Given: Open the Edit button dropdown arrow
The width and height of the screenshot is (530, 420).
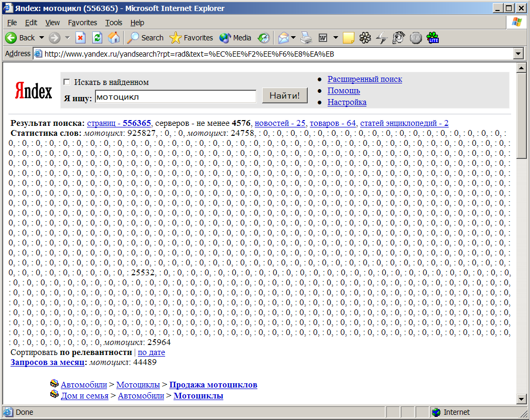Looking at the screenshot, I should pyautogui.click(x=336, y=38).
